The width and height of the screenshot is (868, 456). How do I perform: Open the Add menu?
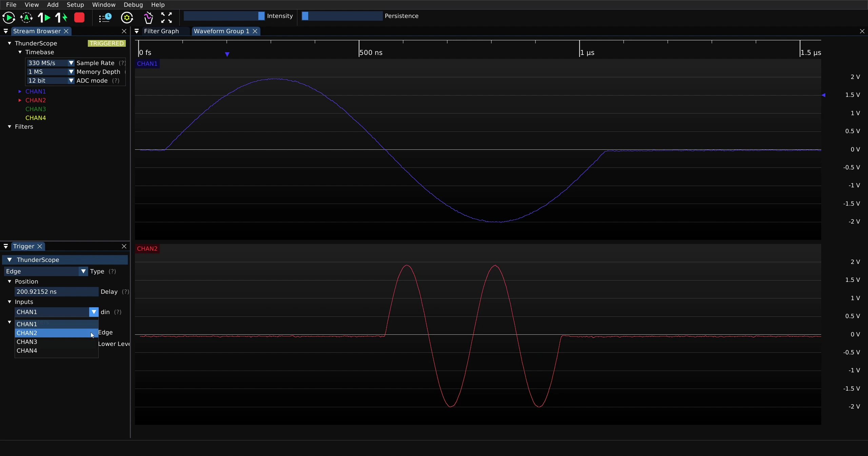coord(53,5)
